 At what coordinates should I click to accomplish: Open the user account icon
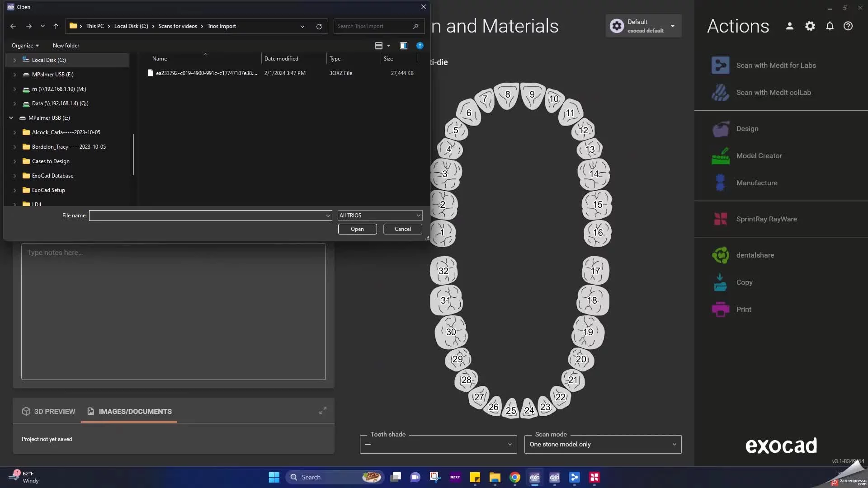[790, 26]
